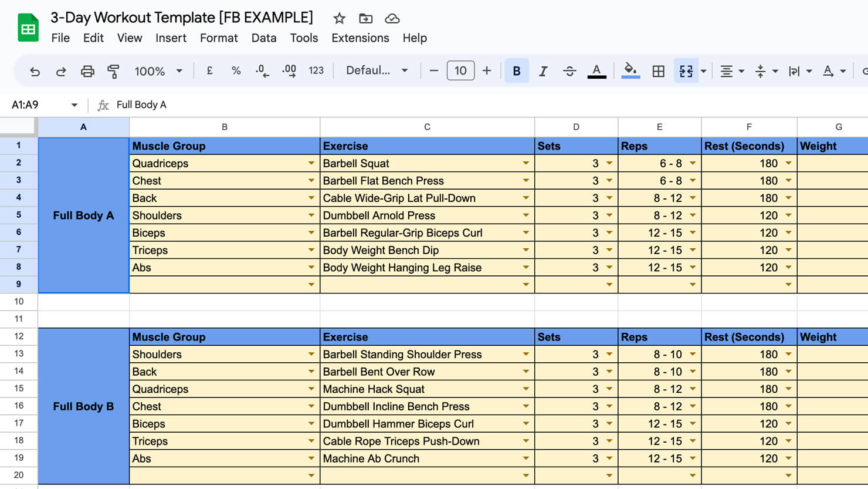Decrease decimal places

pos(262,70)
